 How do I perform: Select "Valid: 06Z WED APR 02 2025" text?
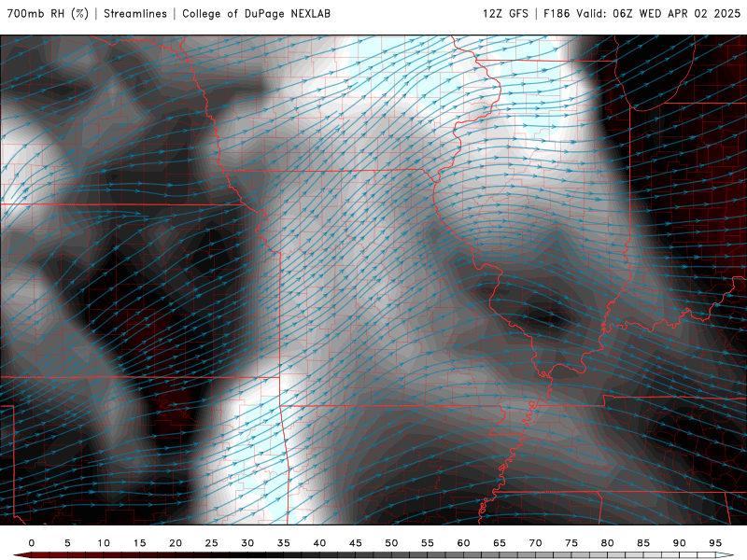[658, 14]
